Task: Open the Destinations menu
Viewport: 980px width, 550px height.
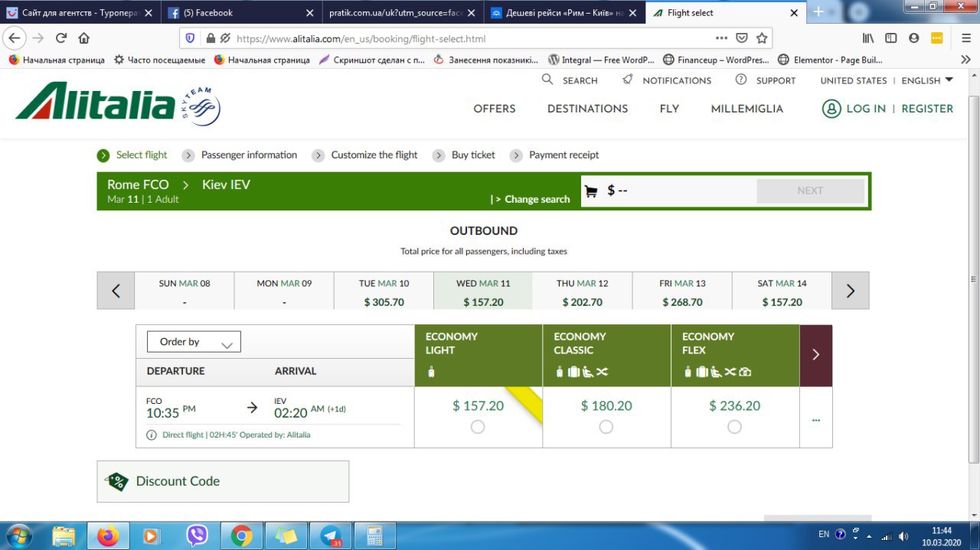Action: (587, 109)
